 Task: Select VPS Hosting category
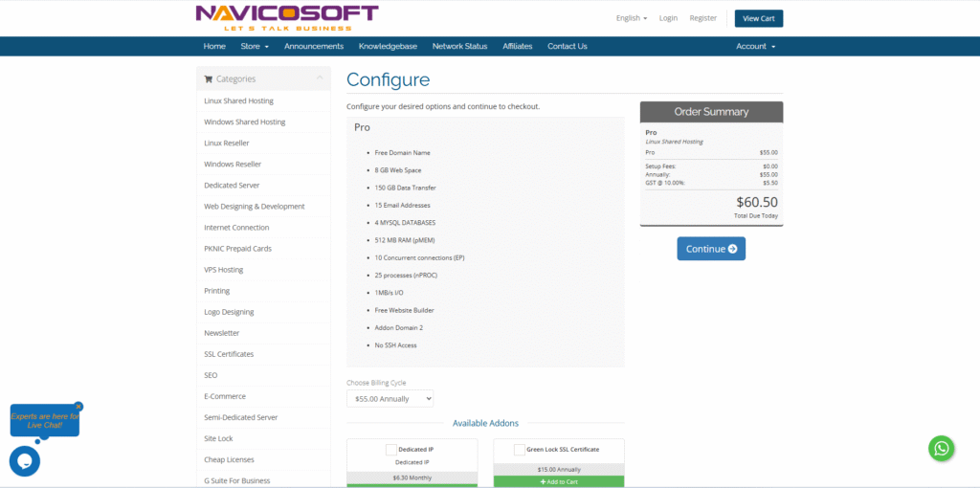coord(224,270)
